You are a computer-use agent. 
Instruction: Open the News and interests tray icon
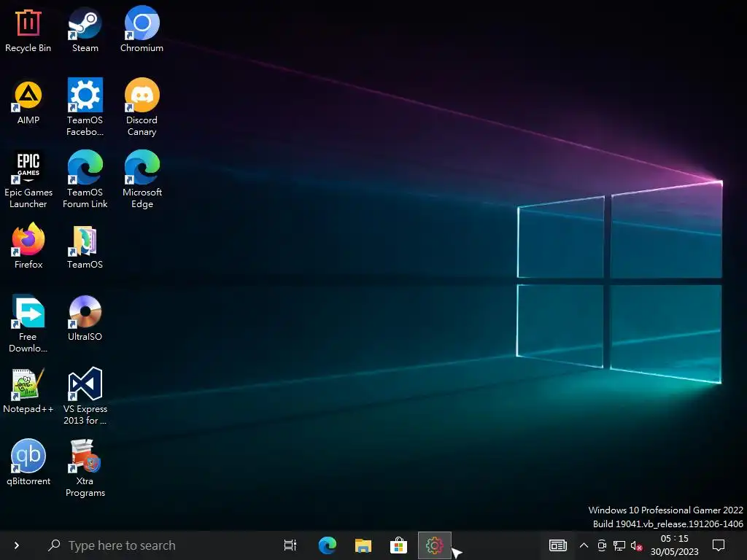[x=557, y=545]
